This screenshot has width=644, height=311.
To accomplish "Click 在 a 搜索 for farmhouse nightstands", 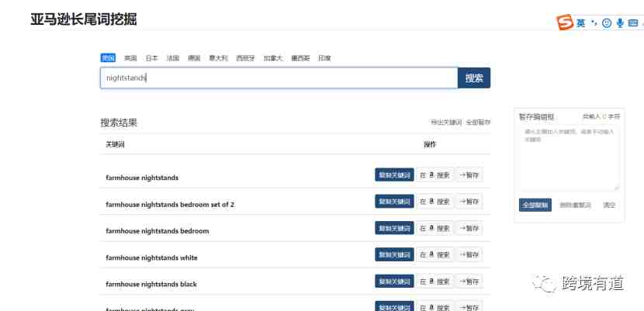I will [x=435, y=175].
